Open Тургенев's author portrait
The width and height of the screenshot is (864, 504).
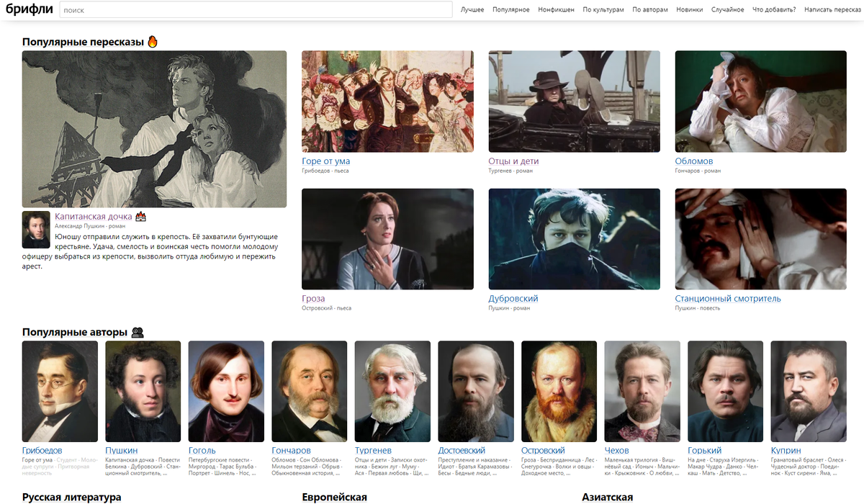tap(392, 391)
